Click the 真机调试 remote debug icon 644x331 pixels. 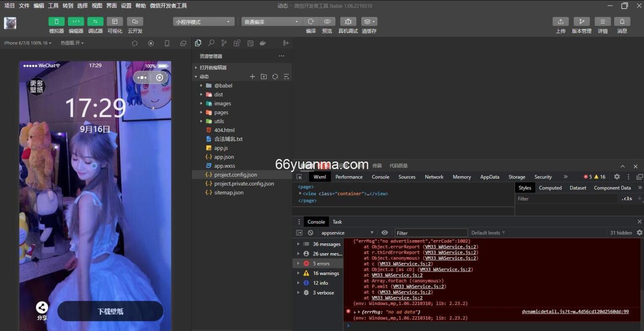point(348,21)
